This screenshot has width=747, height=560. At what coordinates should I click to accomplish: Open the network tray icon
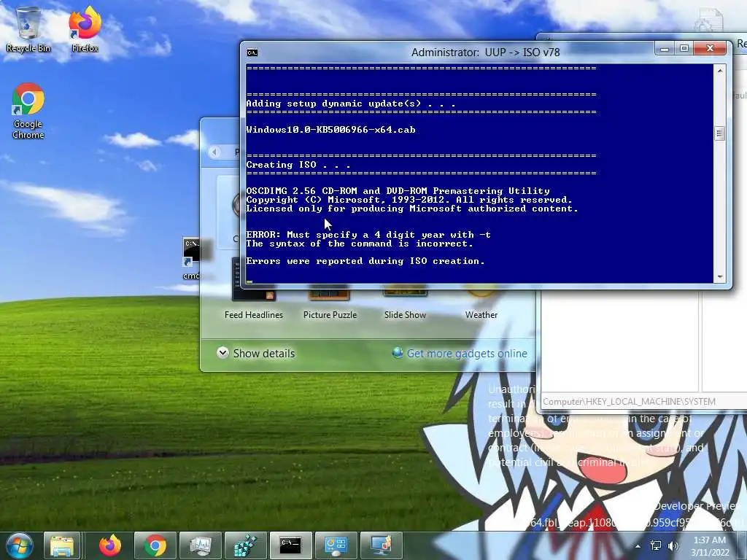(656, 546)
